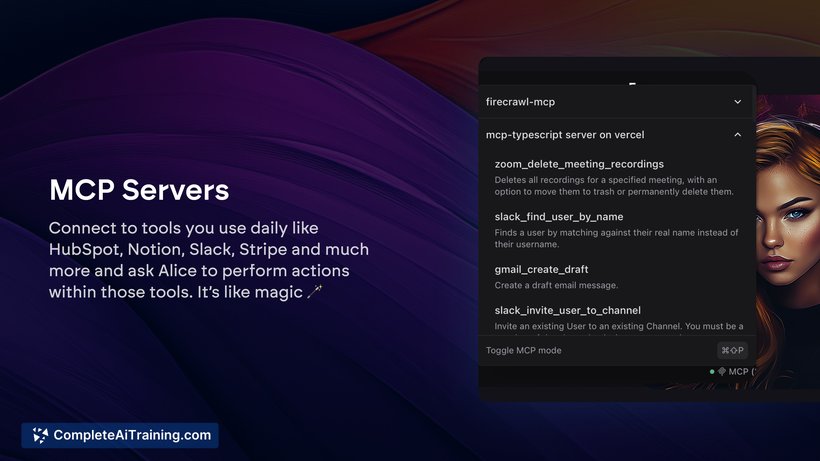
Task: Click the magic wand emoji
Action: click(x=315, y=291)
